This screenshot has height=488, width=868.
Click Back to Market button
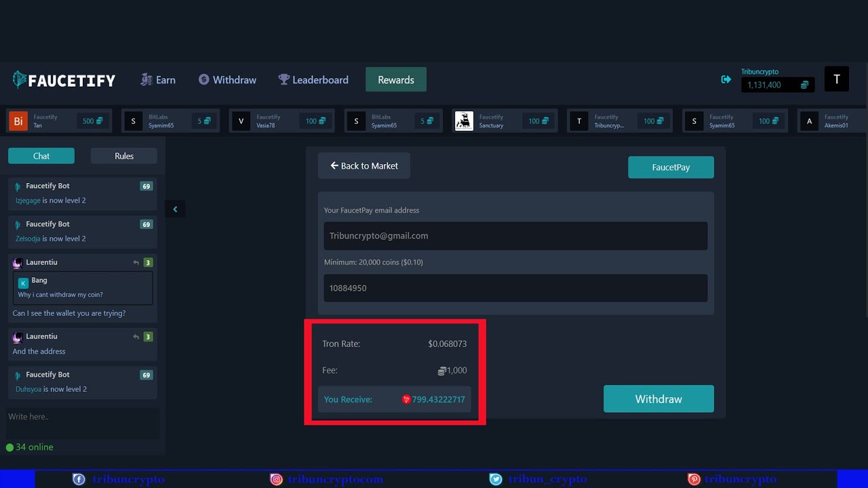point(364,165)
